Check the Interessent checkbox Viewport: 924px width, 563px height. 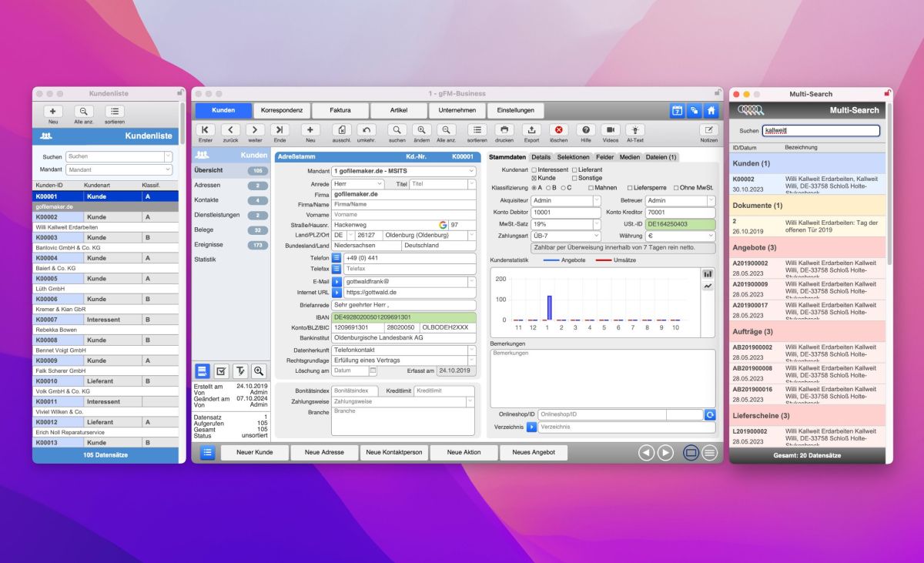(534, 169)
